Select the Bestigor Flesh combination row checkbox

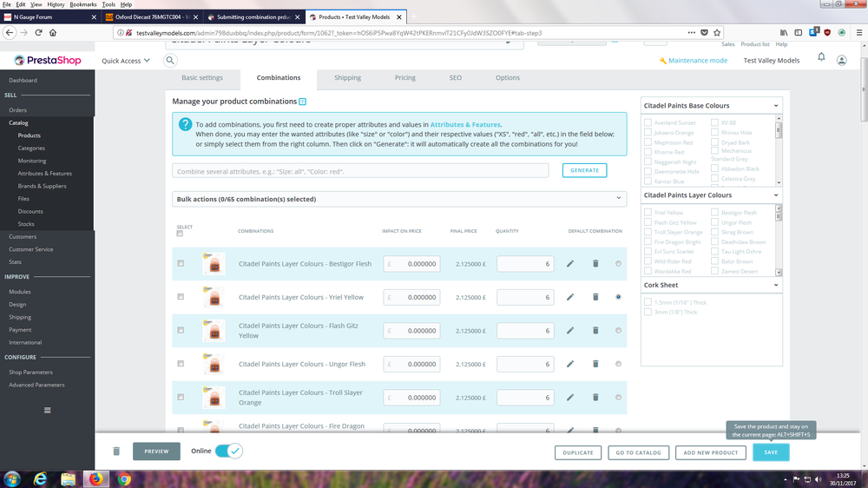tap(181, 264)
